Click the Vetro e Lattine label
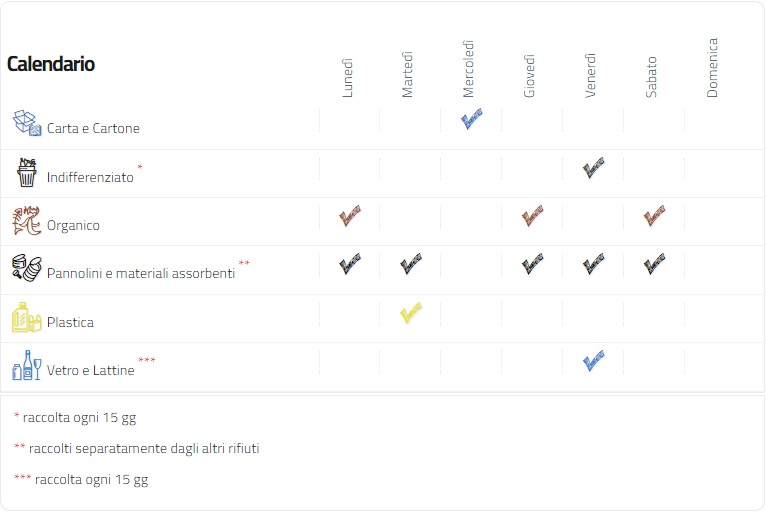This screenshot has height=514, width=766. click(91, 370)
